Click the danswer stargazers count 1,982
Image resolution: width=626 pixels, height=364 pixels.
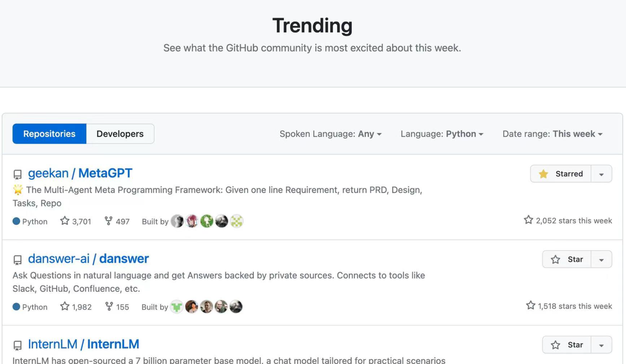click(76, 307)
